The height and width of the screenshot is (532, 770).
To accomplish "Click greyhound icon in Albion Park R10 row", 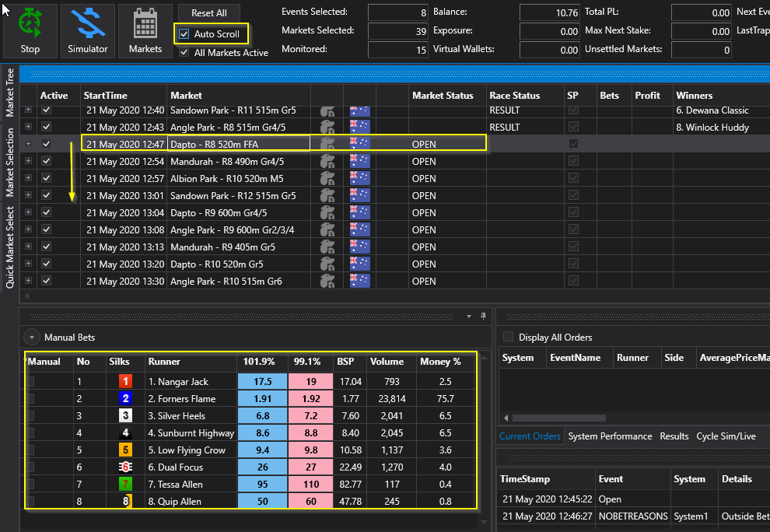I will pos(327,178).
